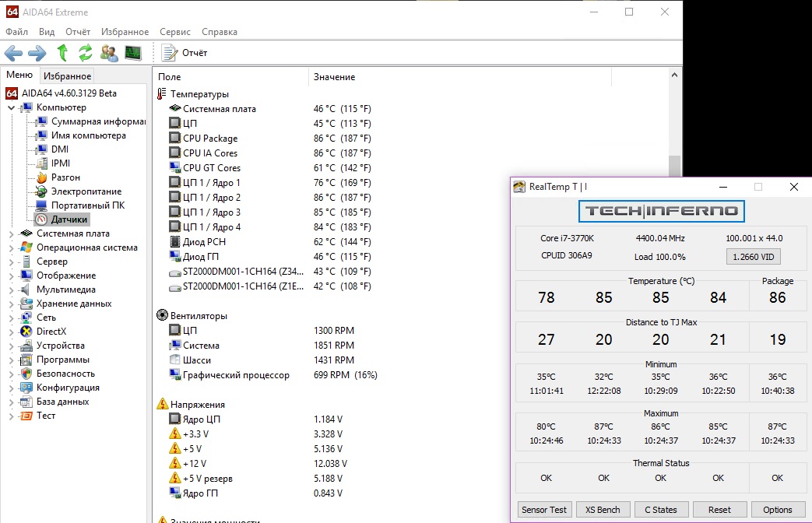Click Reset button in RealTemp
Screen dimensions: 812x523
click(719, 510)
